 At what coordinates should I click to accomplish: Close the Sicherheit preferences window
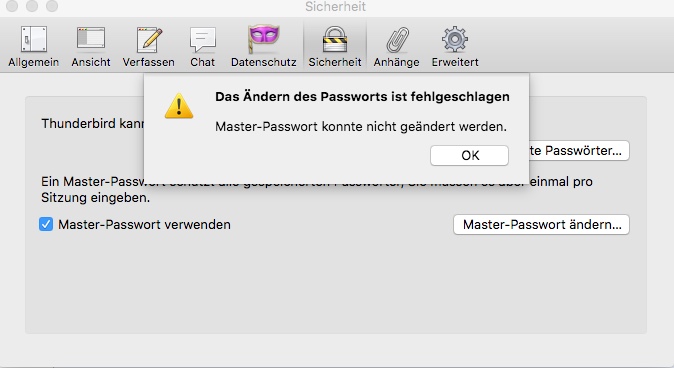(12, 6)
